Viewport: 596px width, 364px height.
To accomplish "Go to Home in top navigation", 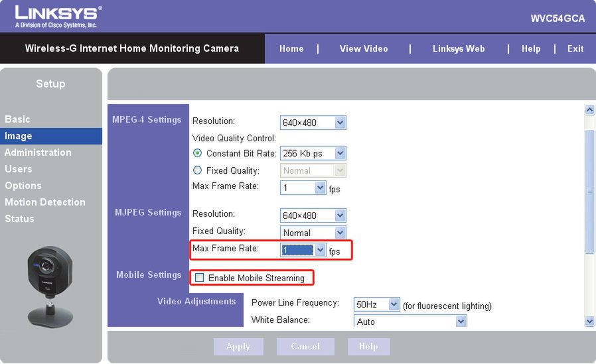I will coord(291,48).
